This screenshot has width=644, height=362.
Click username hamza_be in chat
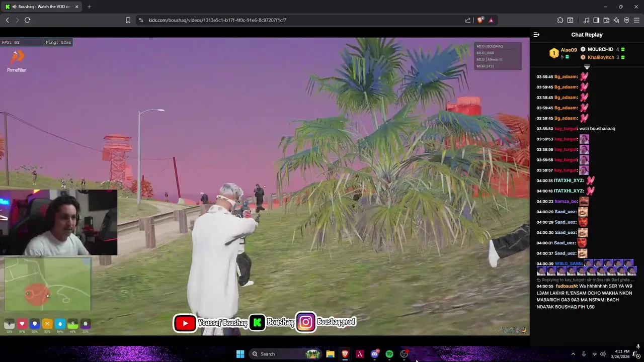coord(566,201)
